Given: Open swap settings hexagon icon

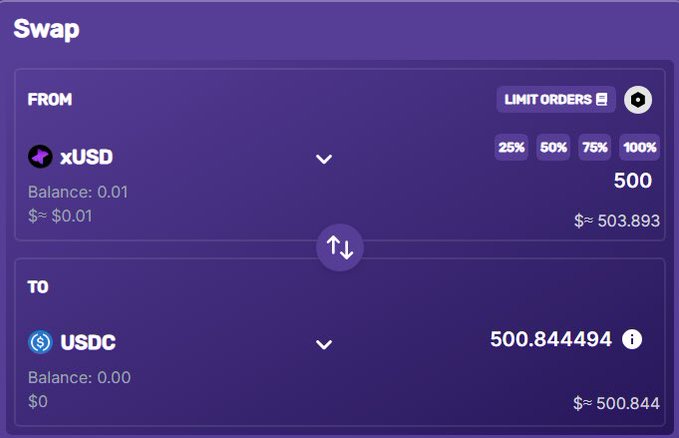Looking at the screenshot, I should tap(638, 100).
